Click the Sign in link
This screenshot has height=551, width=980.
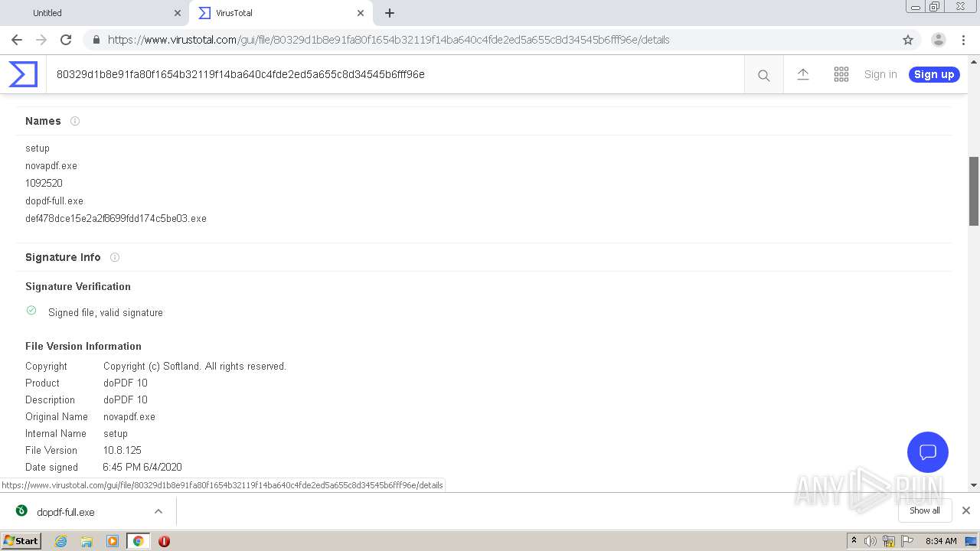pos(880,74)
